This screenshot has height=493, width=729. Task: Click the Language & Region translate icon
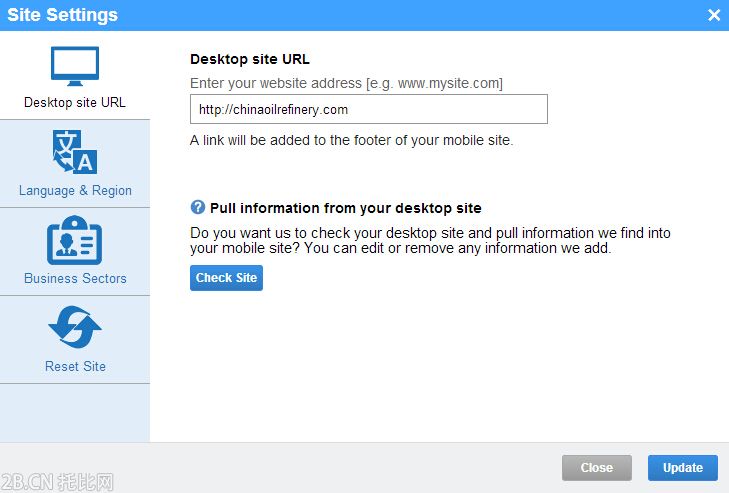coord(75,153)
